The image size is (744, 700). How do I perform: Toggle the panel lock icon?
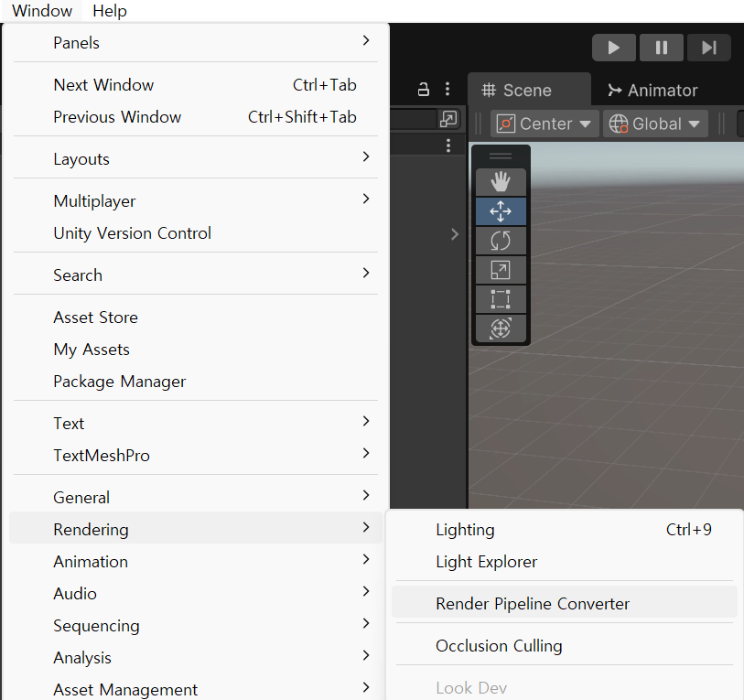(x=423, y=90)
